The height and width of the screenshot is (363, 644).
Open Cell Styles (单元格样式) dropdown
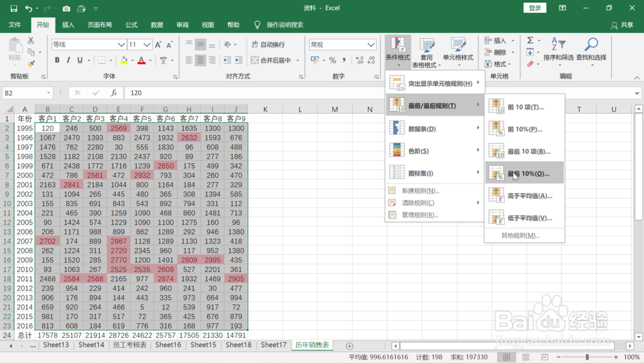[457, 53]
